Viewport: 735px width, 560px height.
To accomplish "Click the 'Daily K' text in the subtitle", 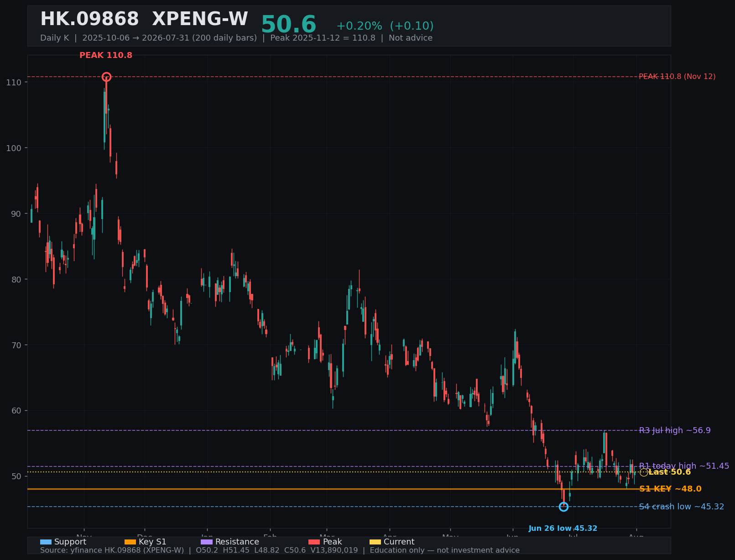I will click(55, 38).
